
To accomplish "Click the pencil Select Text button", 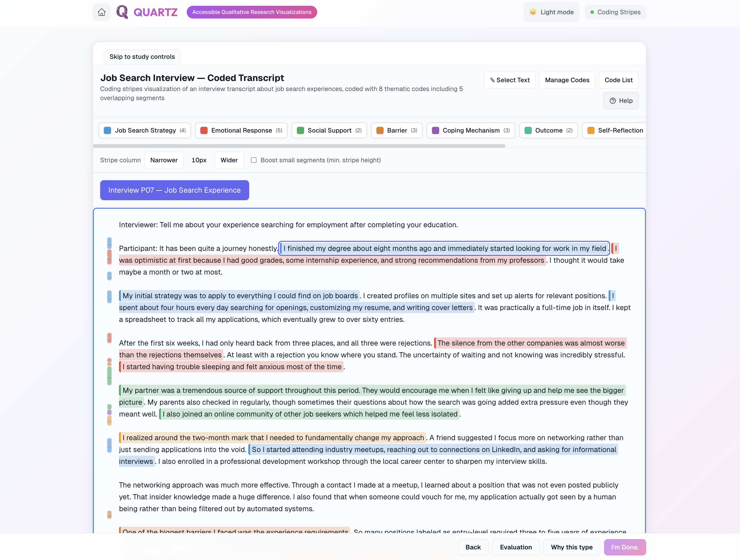I will pyautogui.click(x=510, y=80).
